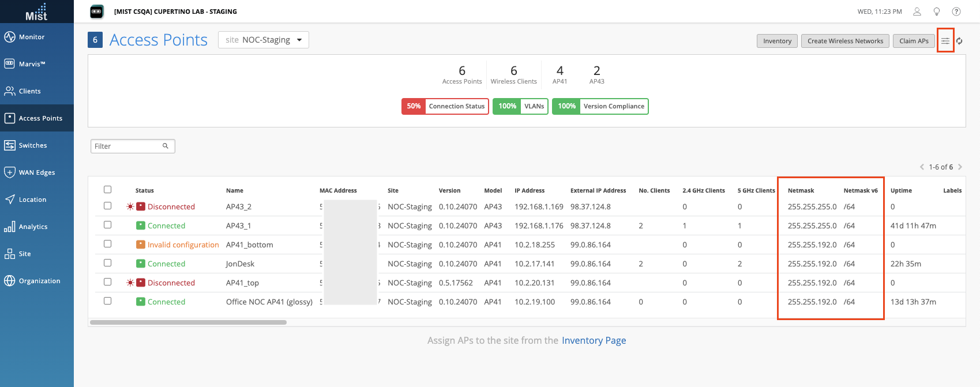Click the Mist logo
The image size is (980, 387).
point(36,12)
